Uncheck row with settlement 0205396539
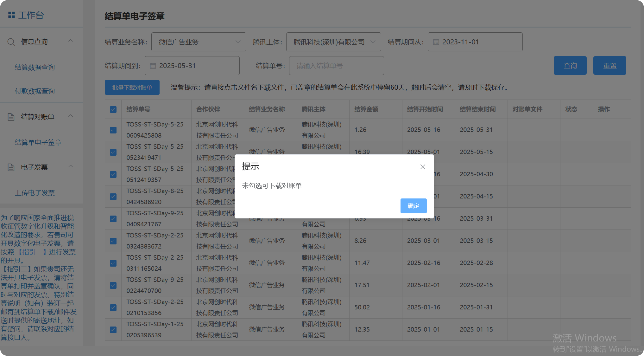The image size is (644, 356). click(x=113, y=330)
